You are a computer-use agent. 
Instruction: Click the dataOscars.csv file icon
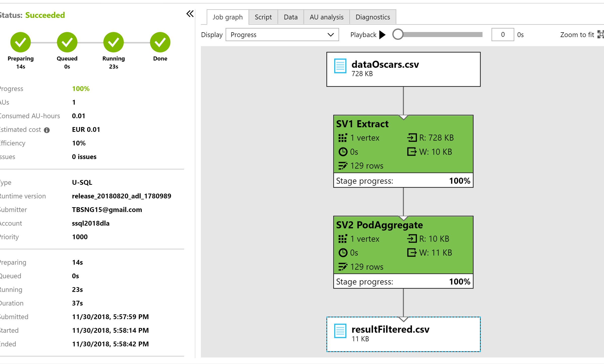[x=340, y=66]
